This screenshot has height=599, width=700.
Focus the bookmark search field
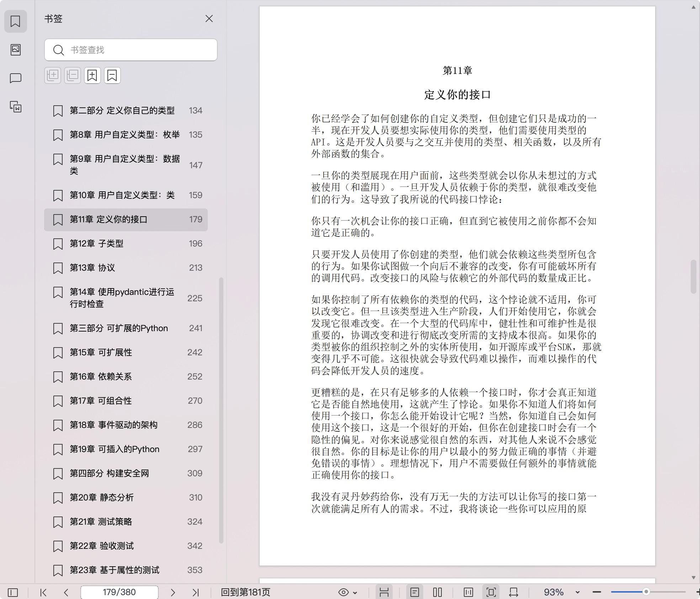point(131,50)
